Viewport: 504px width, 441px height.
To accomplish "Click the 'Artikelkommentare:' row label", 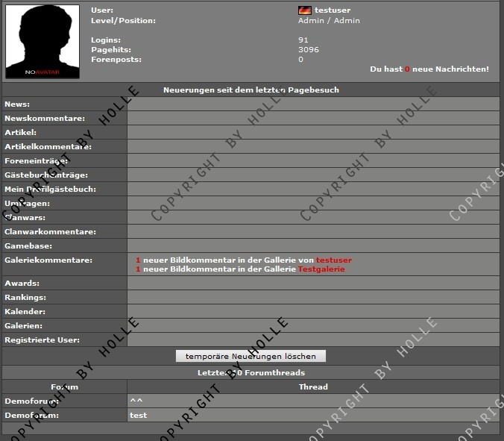I will click(x=48, y=147).
